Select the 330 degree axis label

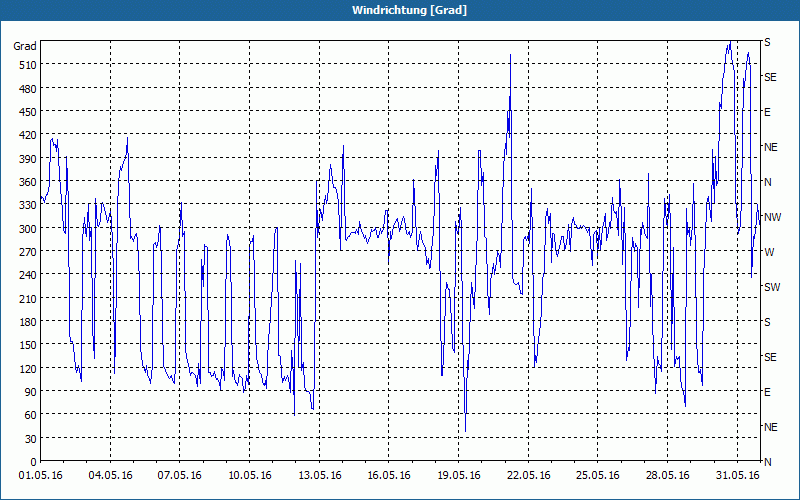(x=26, y=205)
